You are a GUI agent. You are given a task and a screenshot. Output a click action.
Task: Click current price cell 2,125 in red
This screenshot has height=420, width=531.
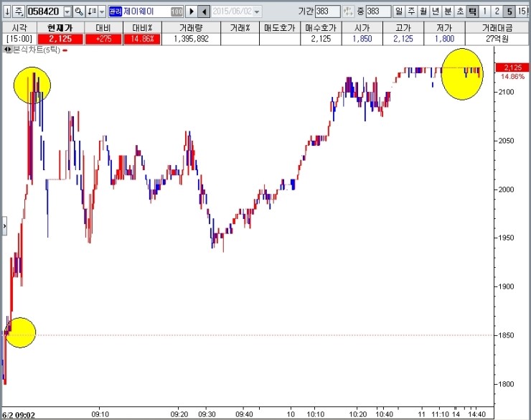[60, 39]
